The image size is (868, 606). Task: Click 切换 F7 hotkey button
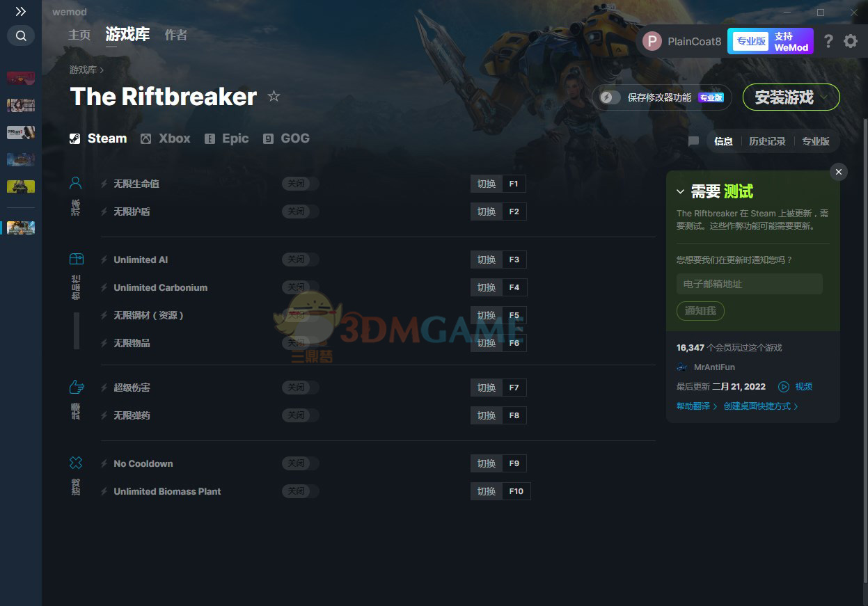click(x=498, y=388)
